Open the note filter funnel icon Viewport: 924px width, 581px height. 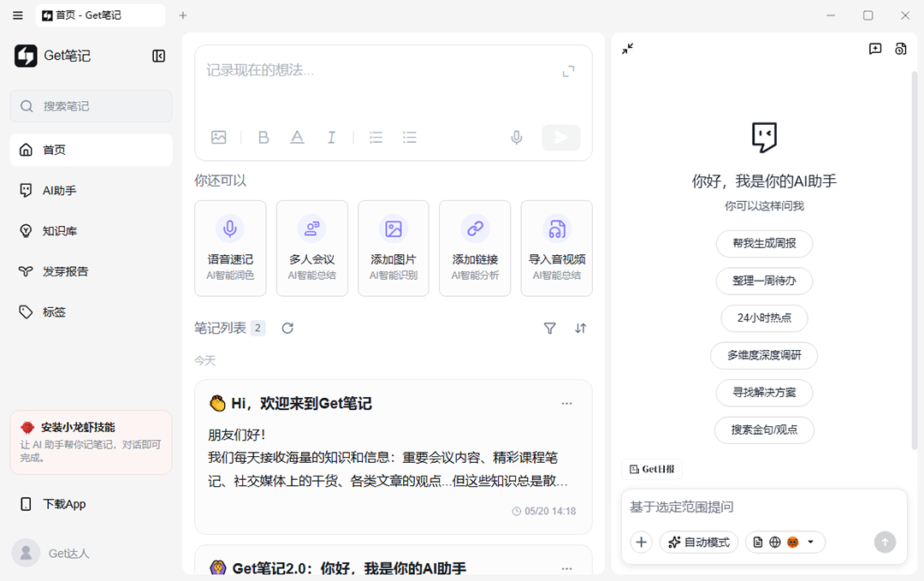click(549, 329)
